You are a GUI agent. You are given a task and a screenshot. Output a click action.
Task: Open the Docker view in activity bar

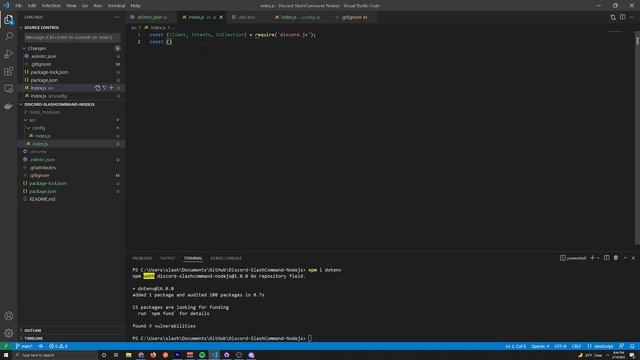point(9,106)
